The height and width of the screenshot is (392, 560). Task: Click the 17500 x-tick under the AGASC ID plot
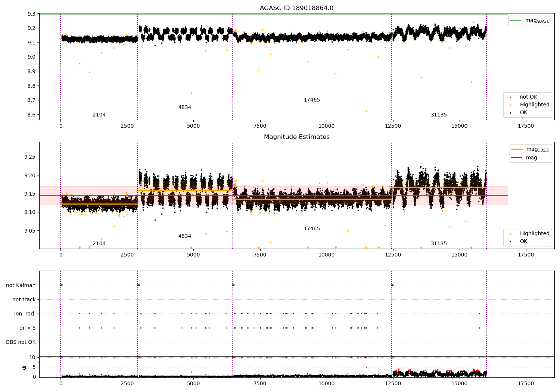tap(526, 126)
